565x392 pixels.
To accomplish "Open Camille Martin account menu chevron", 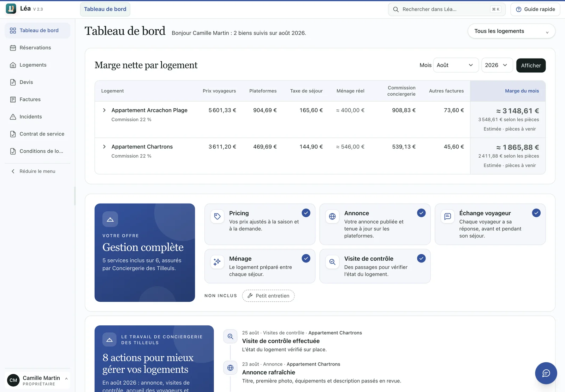I will (x=66, y=379).
